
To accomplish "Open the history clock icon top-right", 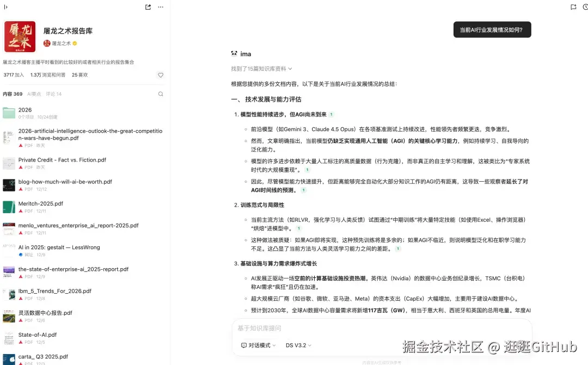I will tap(586, 7).
